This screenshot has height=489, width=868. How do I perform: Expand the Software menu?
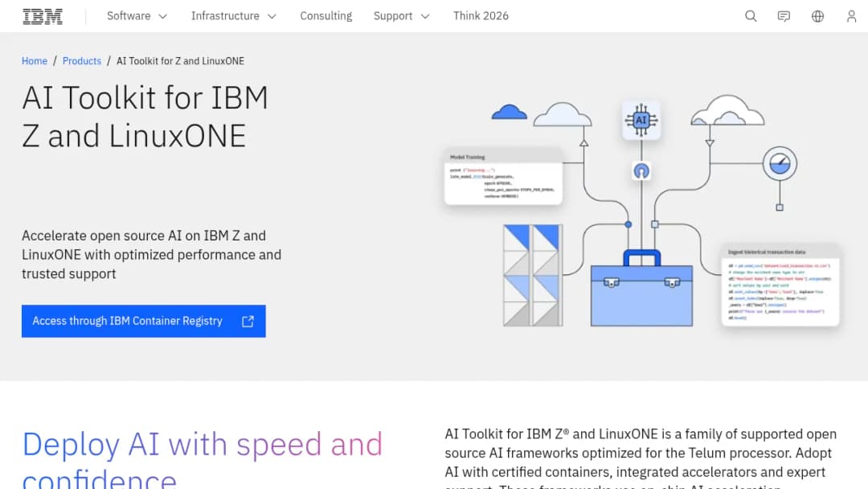137,16
